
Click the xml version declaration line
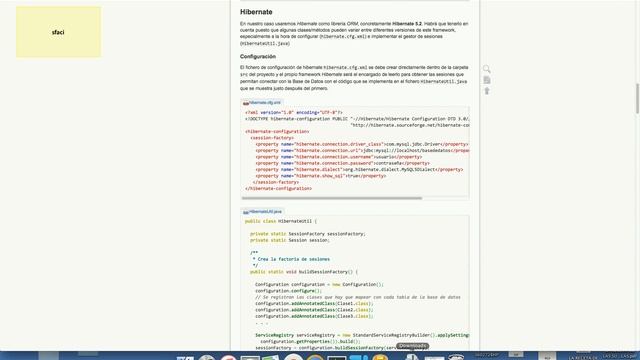tap(294, 113)
